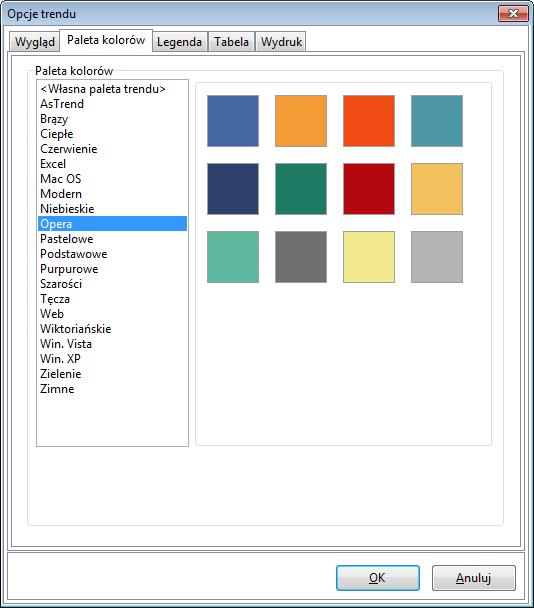
Task: Choose the Win. XP palette
Action: tap(112, 359)
